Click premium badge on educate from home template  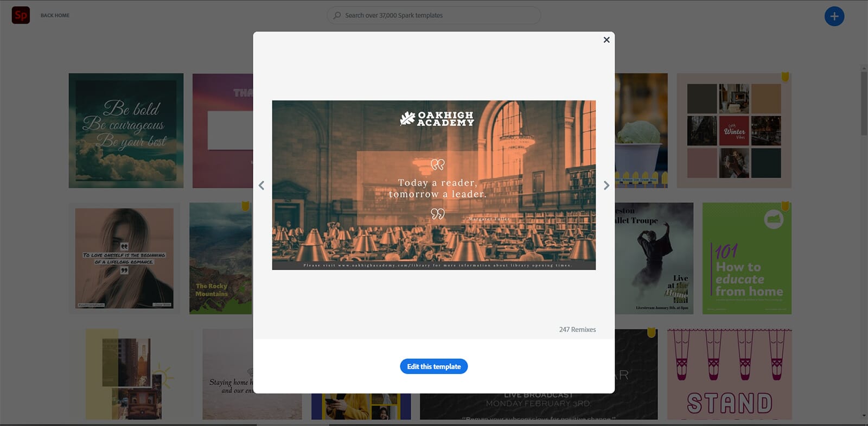pos(785,206)
